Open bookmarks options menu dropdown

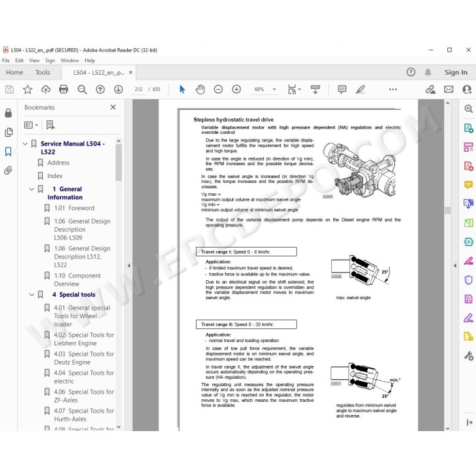(x=31, y=125)
